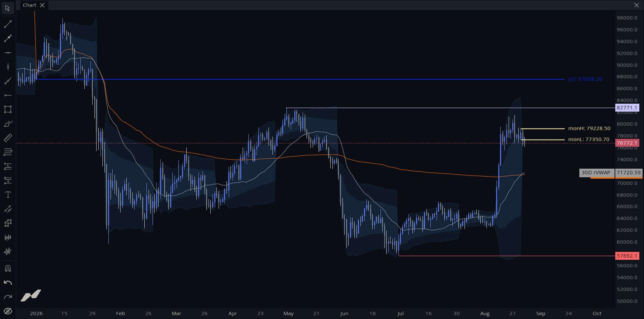This screenshot has height=319, width=644.
Task: Close the Chart tab
Action: (42, 5)
